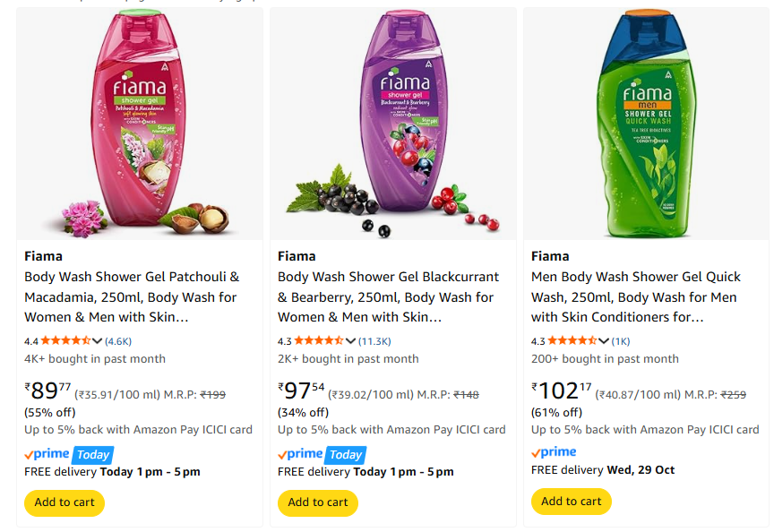Click Prime Today badge on Blackcurrant body wash
The width and height of the screenshot is (774, 532).
click(x=322, y=454)
